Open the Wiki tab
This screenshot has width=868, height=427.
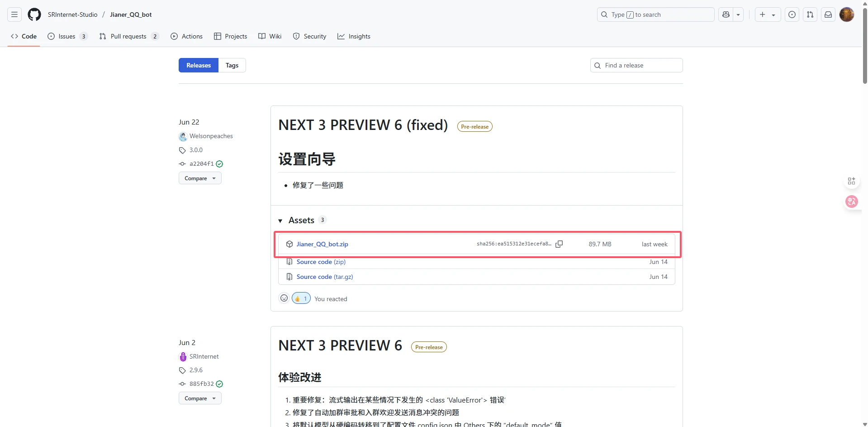[x=270, y=36]
